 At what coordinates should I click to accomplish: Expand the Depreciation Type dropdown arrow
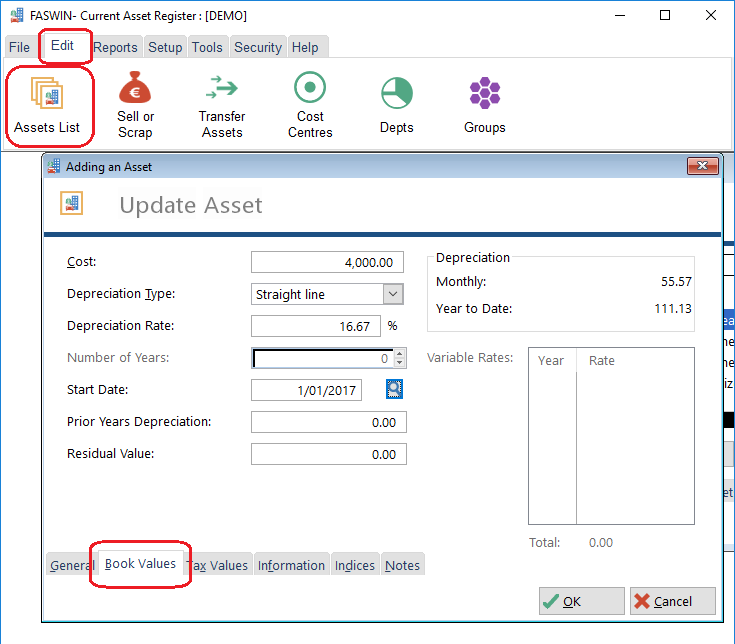click(393, 294)
